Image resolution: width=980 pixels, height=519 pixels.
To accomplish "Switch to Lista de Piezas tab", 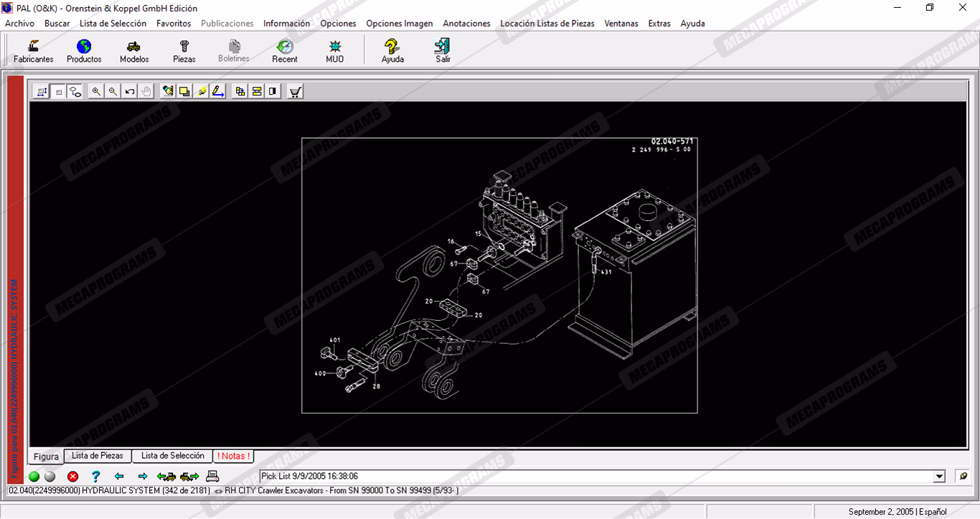I will pyautogui.click(x=98, y=456).
